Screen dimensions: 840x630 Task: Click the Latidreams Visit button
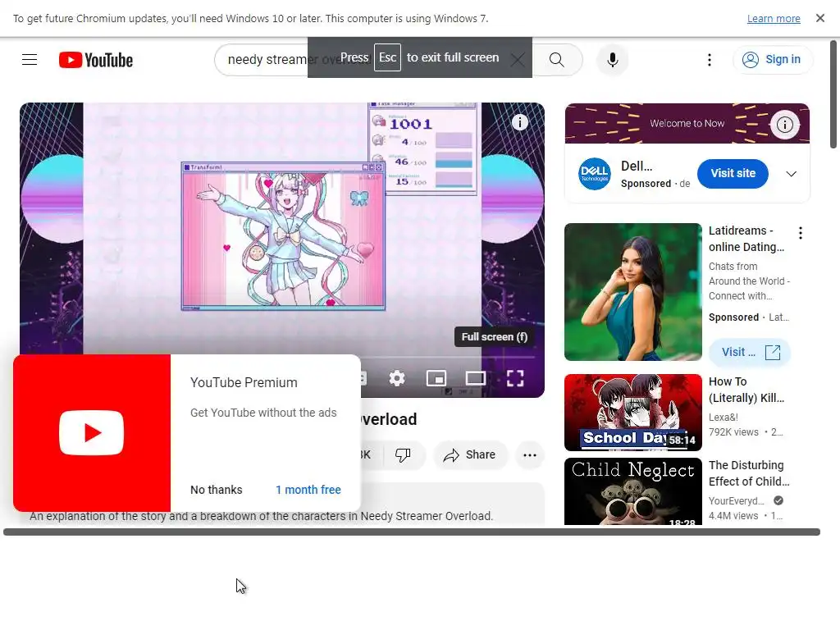click(750, 352)
